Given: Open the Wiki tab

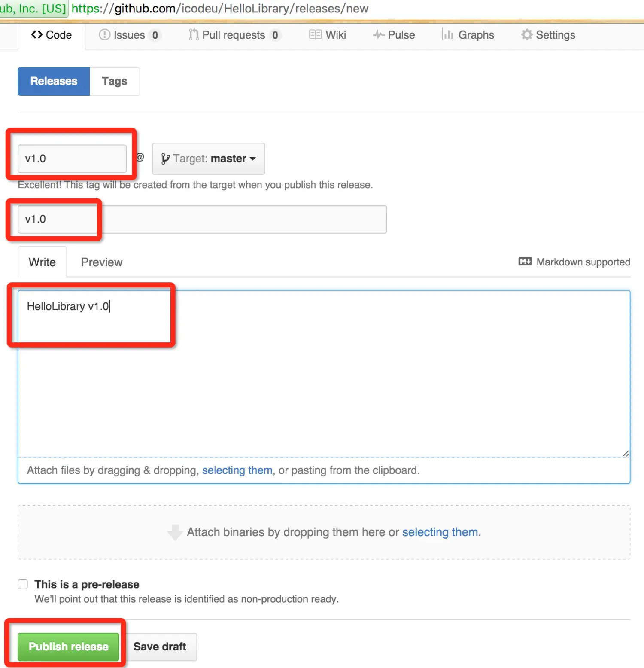Looking at the screenshot, I should coord(328,35).
